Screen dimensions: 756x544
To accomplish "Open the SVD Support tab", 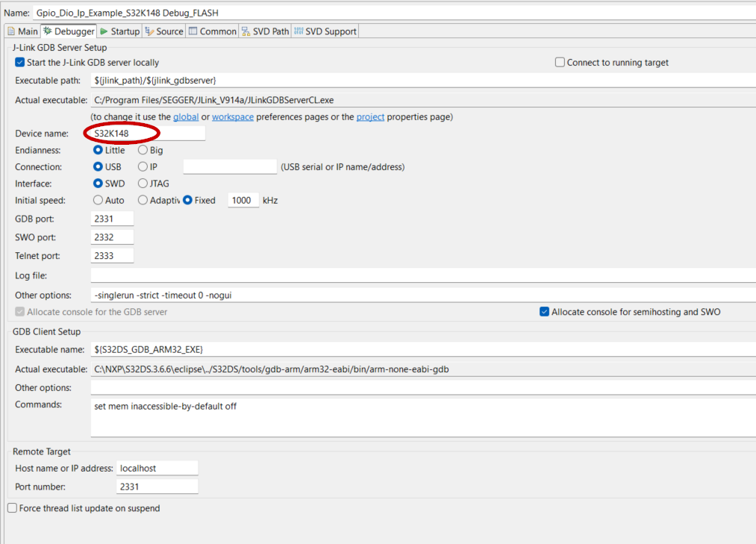I will 325,31.
